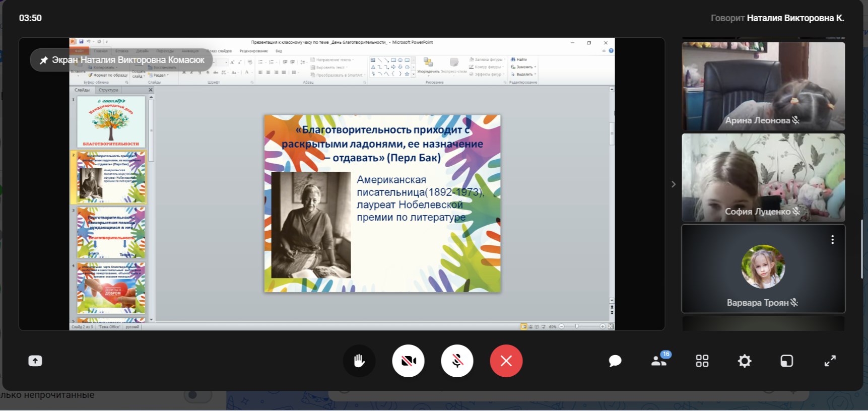This screenshot has height=411, width=868.
Task: Open PowerPoint Help question mark icon
Action: click(x=611, y=51)
